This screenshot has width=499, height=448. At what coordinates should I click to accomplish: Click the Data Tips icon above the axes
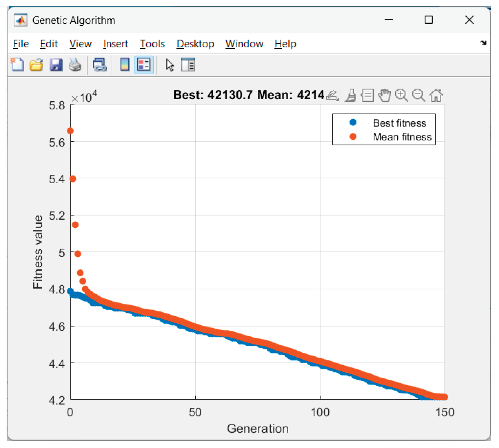(x=367, y=95)
